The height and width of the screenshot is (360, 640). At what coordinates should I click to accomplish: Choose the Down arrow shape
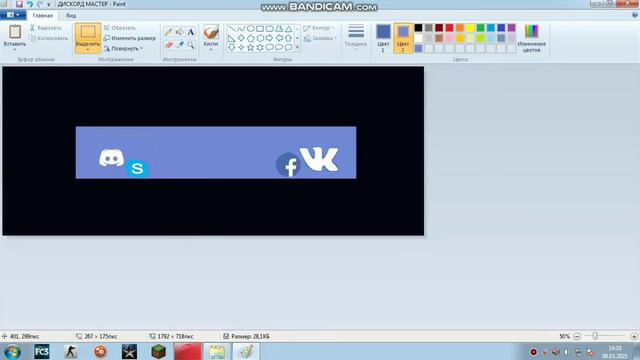(x=231, y=47)
